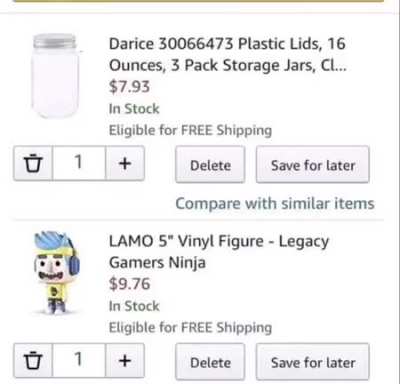Increase quantity of Darice jars with plus
The width and height of the screenshot is (400, 384).
(x=125, y=163)
